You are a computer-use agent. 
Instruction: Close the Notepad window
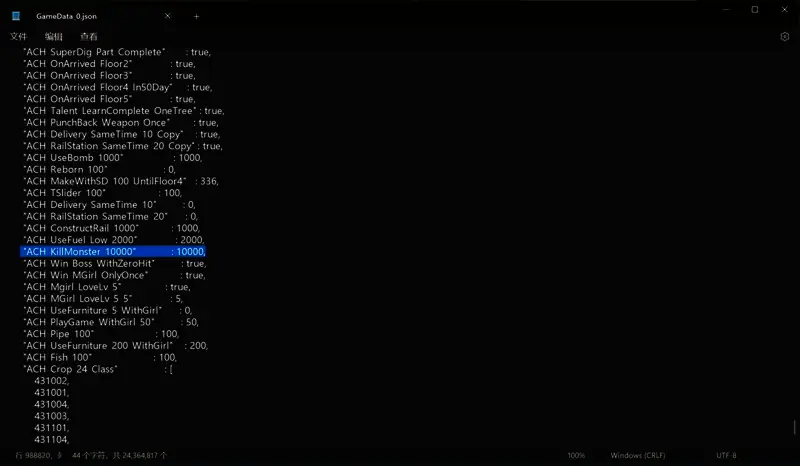tap(783, 10)
